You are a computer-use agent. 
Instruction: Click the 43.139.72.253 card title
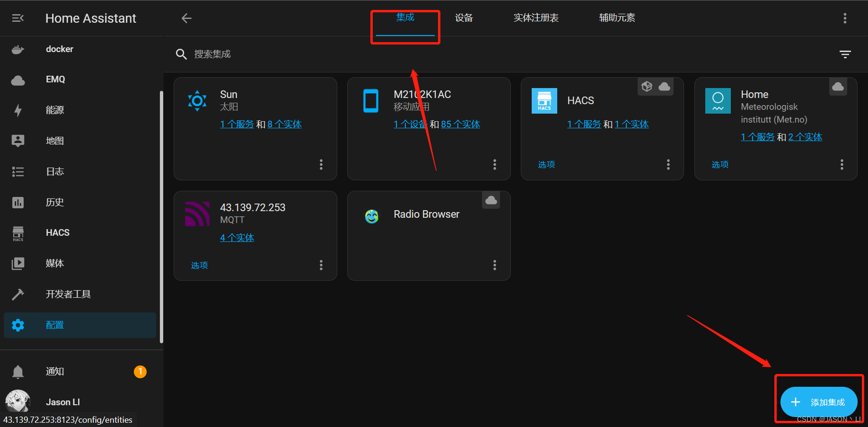coord(253,207)
